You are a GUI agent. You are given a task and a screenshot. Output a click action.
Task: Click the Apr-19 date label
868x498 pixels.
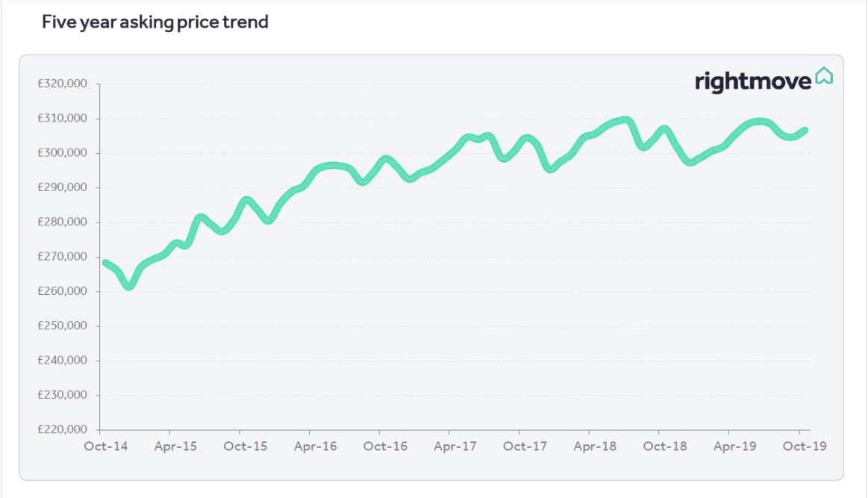click(735, 446)
